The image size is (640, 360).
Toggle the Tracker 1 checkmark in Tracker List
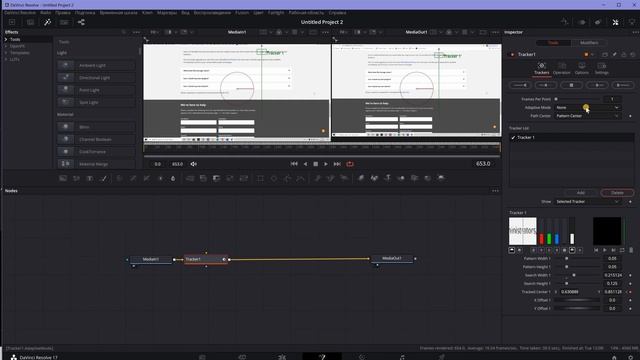(513, 138)
